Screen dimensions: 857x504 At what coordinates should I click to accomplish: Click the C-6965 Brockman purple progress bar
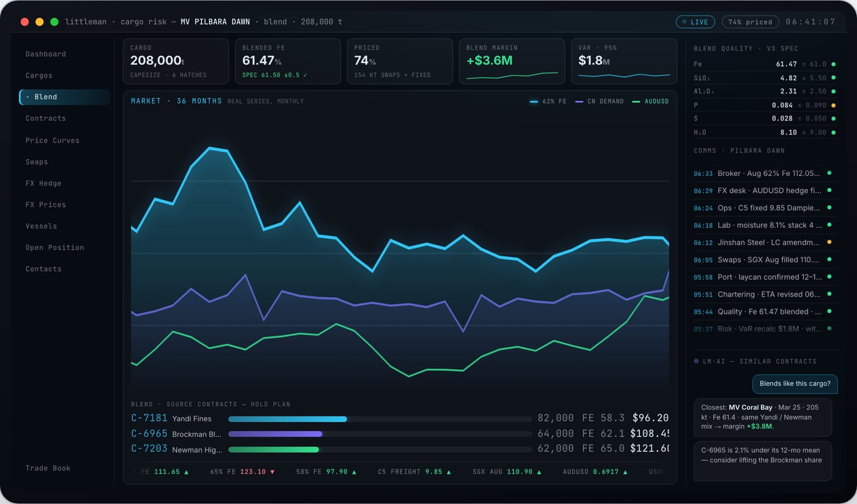click(x=275, y=434)
